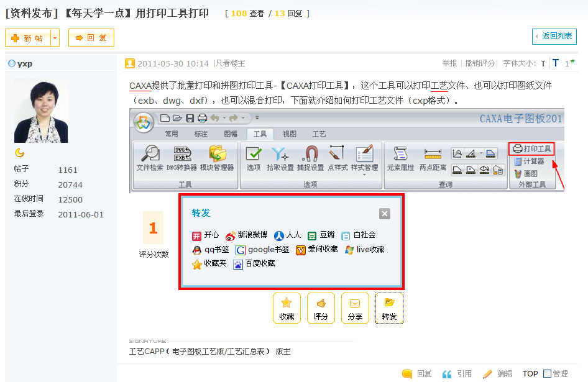The height and width of the screenshot is (382, 588).
Task: Switch to the 常用 ribbon tab
Action: click(172, 134)
